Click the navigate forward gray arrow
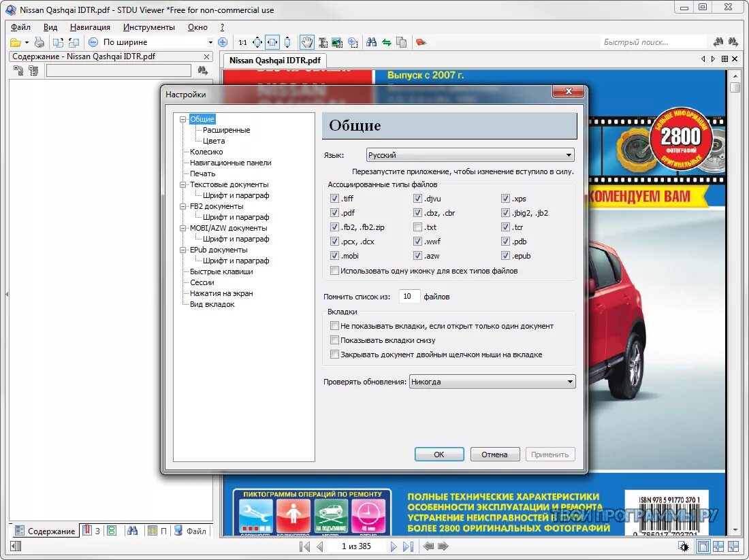Image resolution: width=749 pixels, height=560 pixels. click(443, 546)
